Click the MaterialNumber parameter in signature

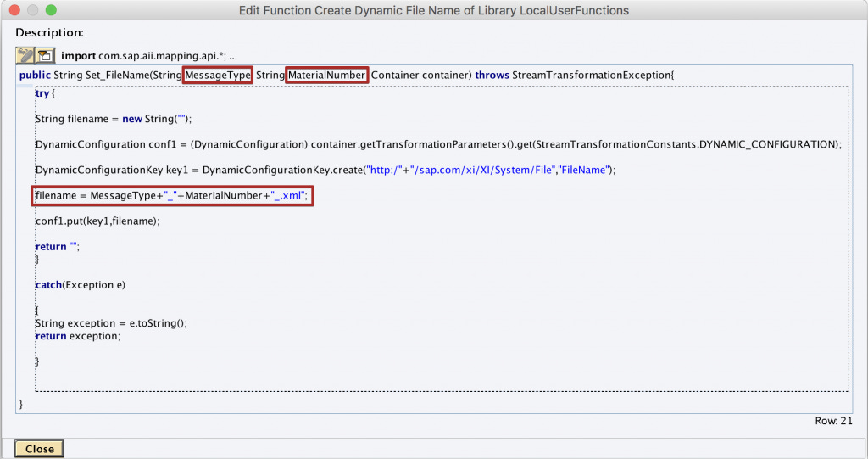(326, 75)
